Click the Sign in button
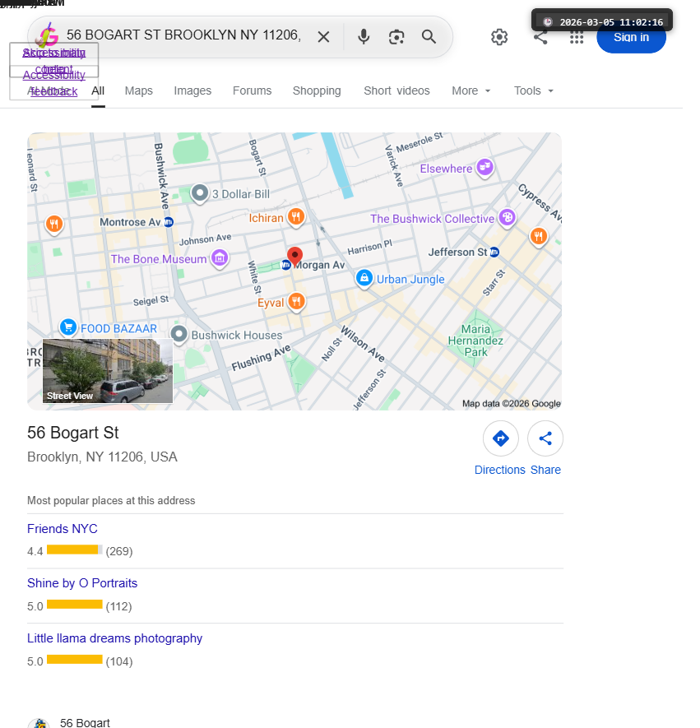Image resolution: width=700 pixels, height=728 pixels. pyautogui.click(x=631, y=38)
